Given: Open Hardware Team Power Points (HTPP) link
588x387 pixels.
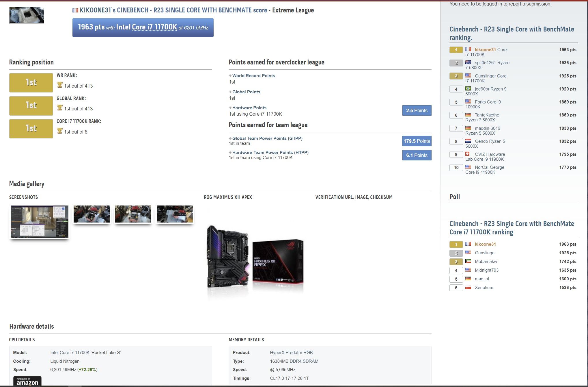Looking at the screenshot, I should coord(270,153).
